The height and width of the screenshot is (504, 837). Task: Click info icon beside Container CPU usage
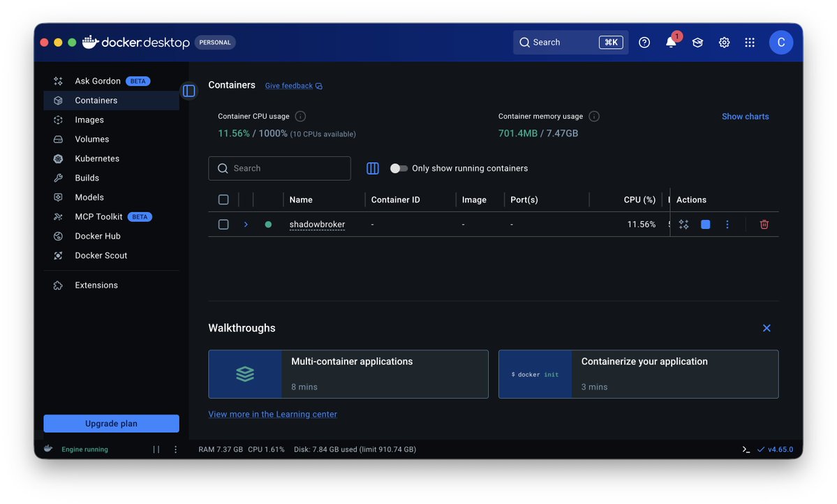pyautogui.click(x=301, y=117)
